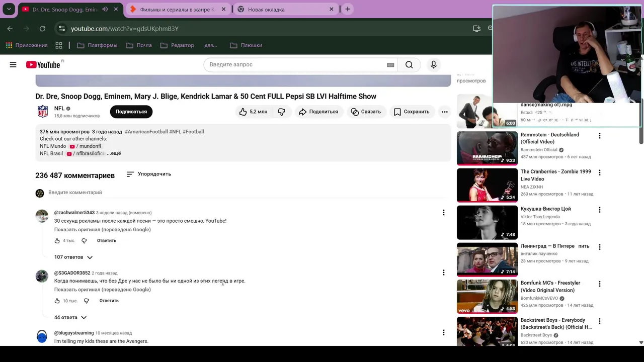
Task: Open options for The Cranberries Zombie video
Action: point(599,172)
